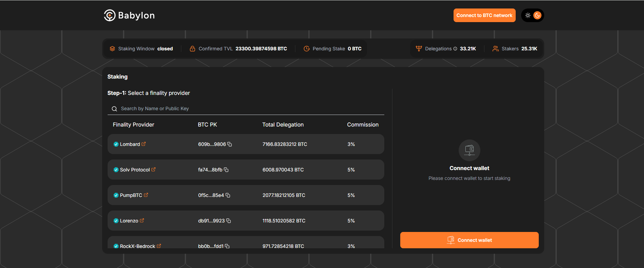The height and width of the screenshot is (268, 644).
Task: Click Solv Protocol 5% commission value
Action: [351, 170]
